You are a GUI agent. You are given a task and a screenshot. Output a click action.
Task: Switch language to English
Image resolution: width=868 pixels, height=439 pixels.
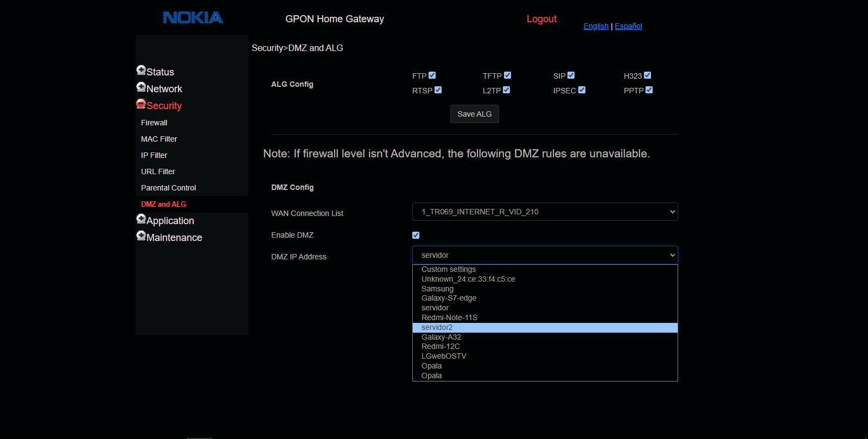click(596, 26)
